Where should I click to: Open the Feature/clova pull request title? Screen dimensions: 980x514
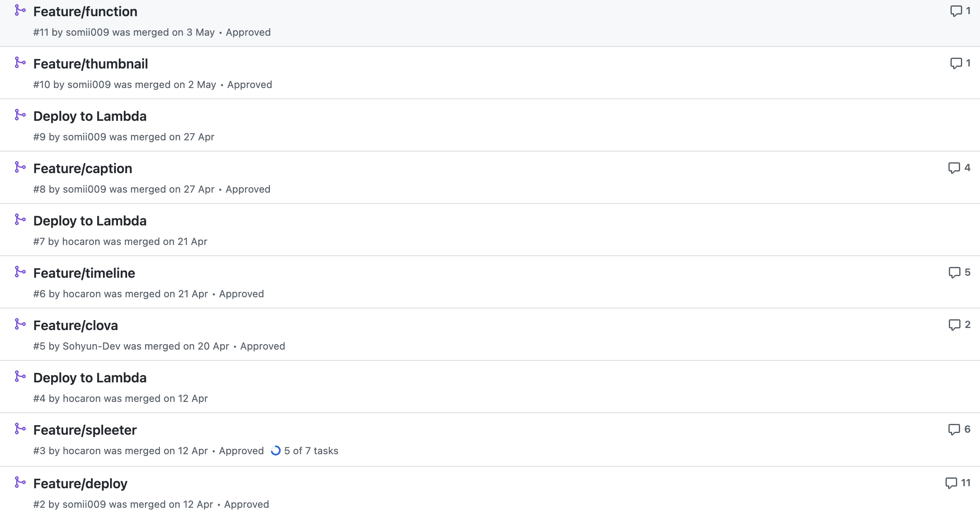pos(76,326)
